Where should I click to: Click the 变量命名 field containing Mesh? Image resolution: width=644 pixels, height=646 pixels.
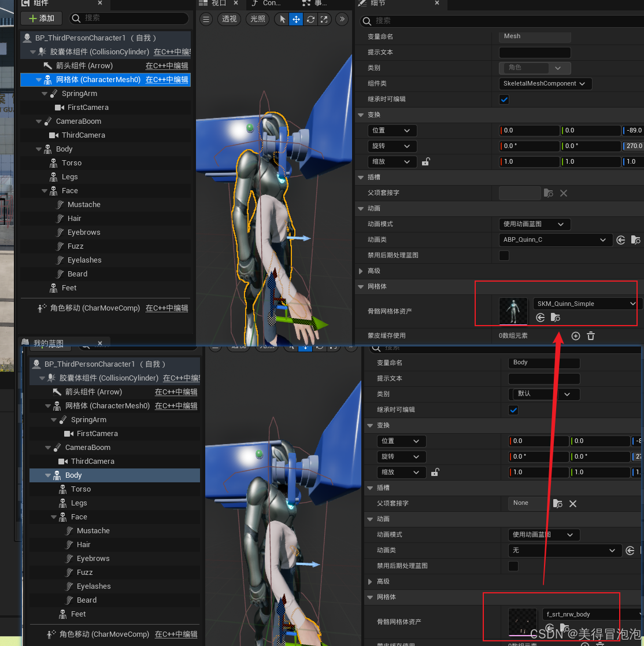pyautogui.click(x=535, y=36)
